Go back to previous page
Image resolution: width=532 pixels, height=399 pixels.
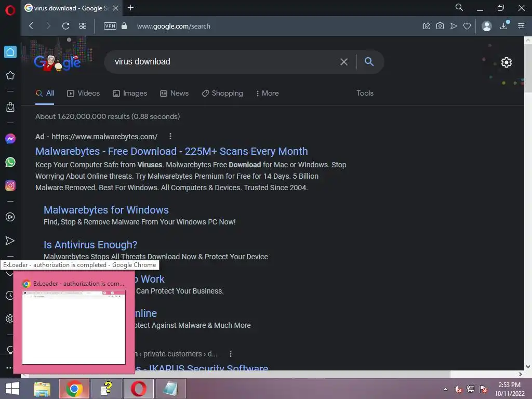[31, 26]
